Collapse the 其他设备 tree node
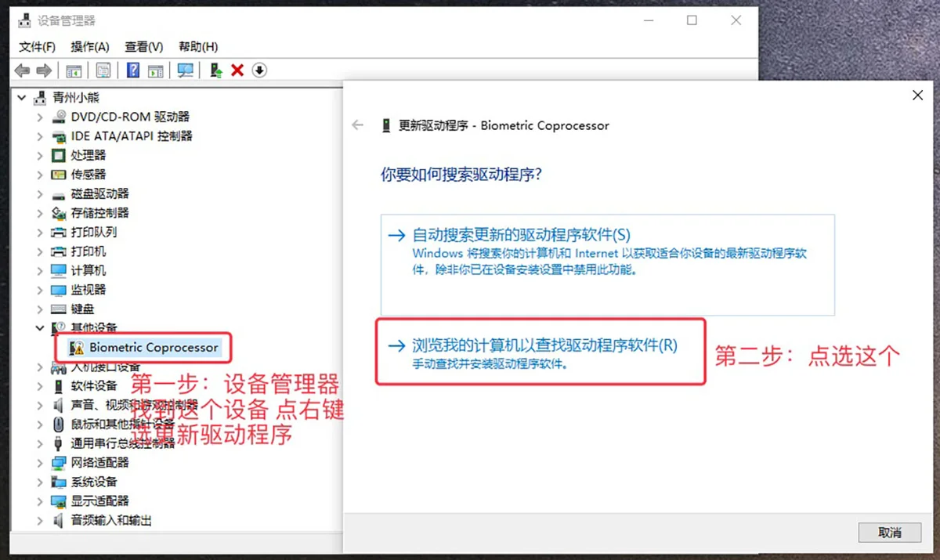The image size is (940, 560). click(40, 328)
